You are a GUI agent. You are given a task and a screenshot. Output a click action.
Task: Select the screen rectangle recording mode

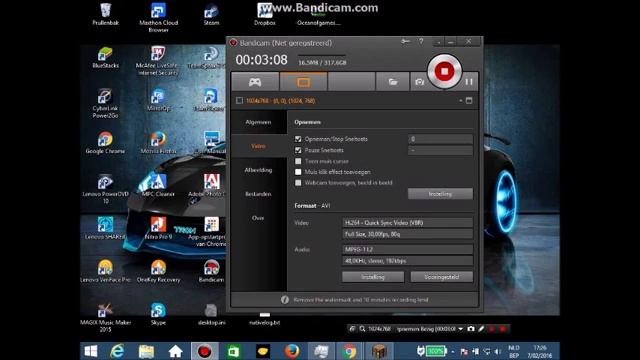tap(303, 82)
